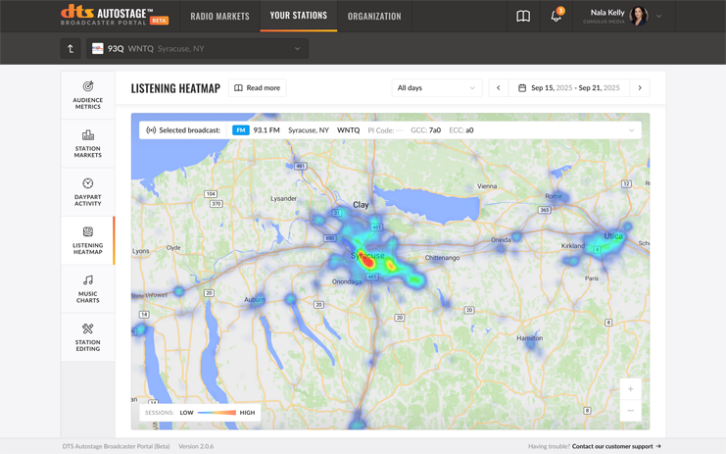
Task: Open the Organization tab
Action: pos(374,16)
